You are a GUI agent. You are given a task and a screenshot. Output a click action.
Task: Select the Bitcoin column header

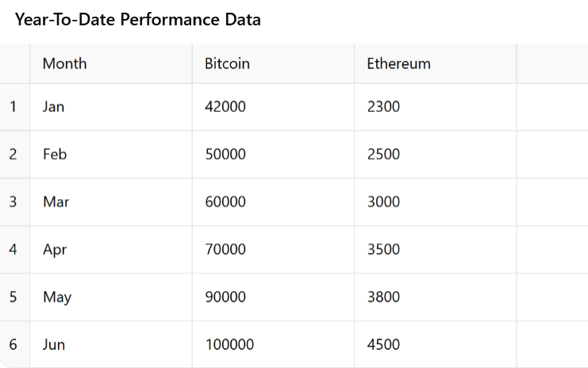(273, 63)
